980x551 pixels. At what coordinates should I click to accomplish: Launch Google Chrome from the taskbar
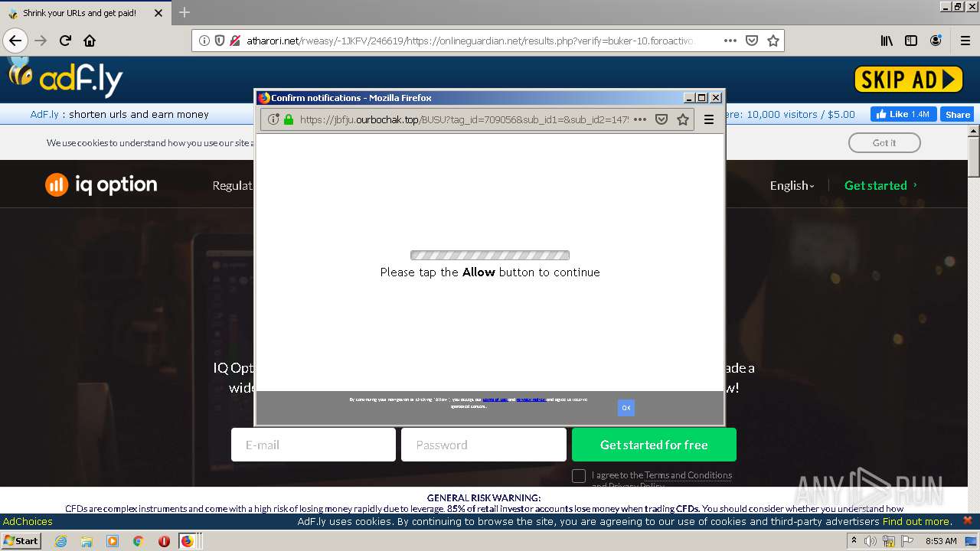tap(139, 541)
